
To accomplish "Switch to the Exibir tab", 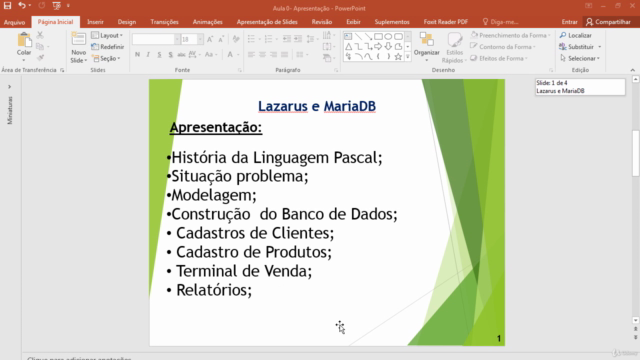I will pos(353,22).
